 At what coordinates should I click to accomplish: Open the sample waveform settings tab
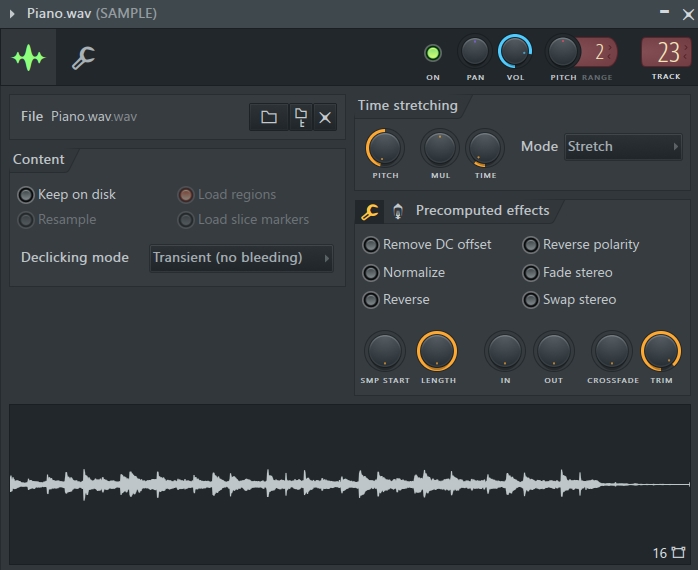pos(29,58)
